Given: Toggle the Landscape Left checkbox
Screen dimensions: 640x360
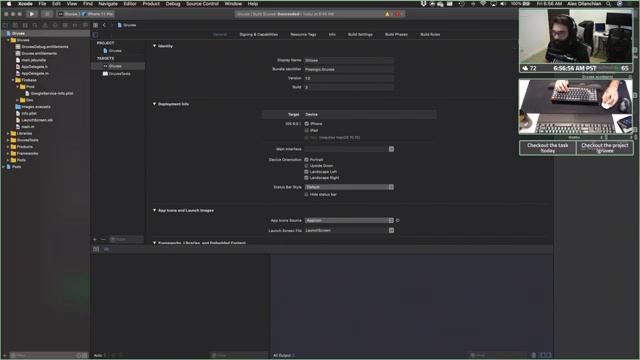Looking at the screenshot, I should (307, 172).
